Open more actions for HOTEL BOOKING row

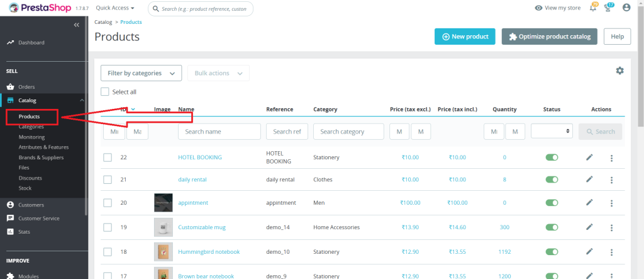point(611,158)
